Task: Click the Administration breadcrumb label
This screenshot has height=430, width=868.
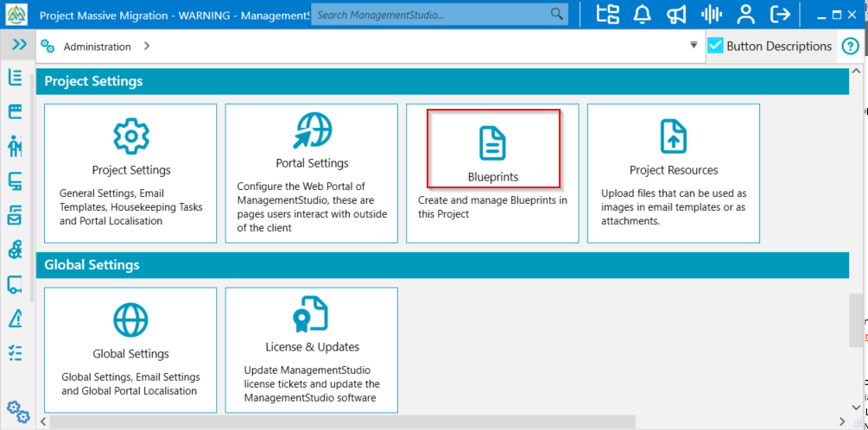Action: pos(98,47)
